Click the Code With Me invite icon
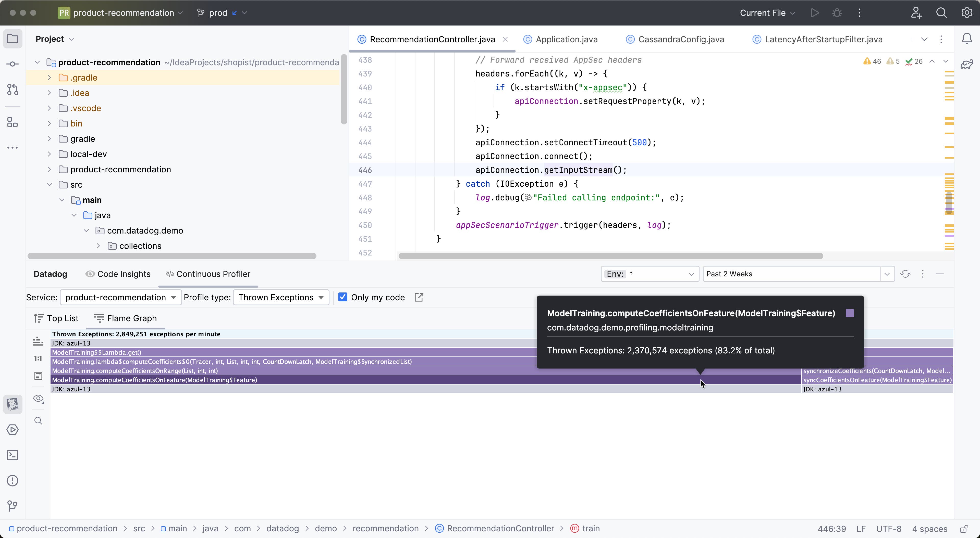Viewport: 980px width, 538px height. [x=916, y=12]
